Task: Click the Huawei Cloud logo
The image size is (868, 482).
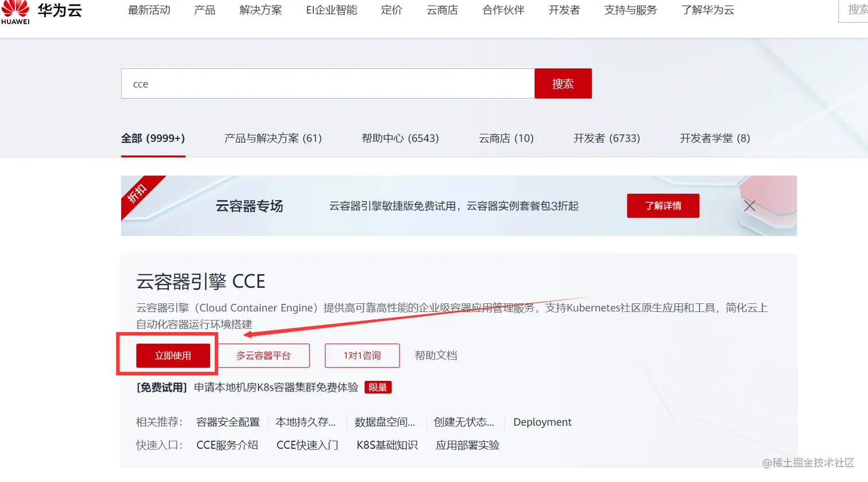Action: [x=41, y=11]
